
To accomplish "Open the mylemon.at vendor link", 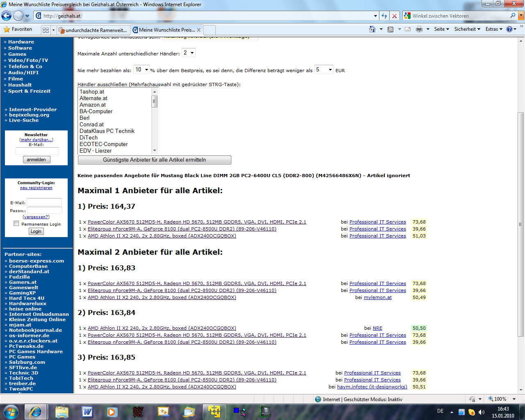I will pyautogui.click(x=378, y=297).
